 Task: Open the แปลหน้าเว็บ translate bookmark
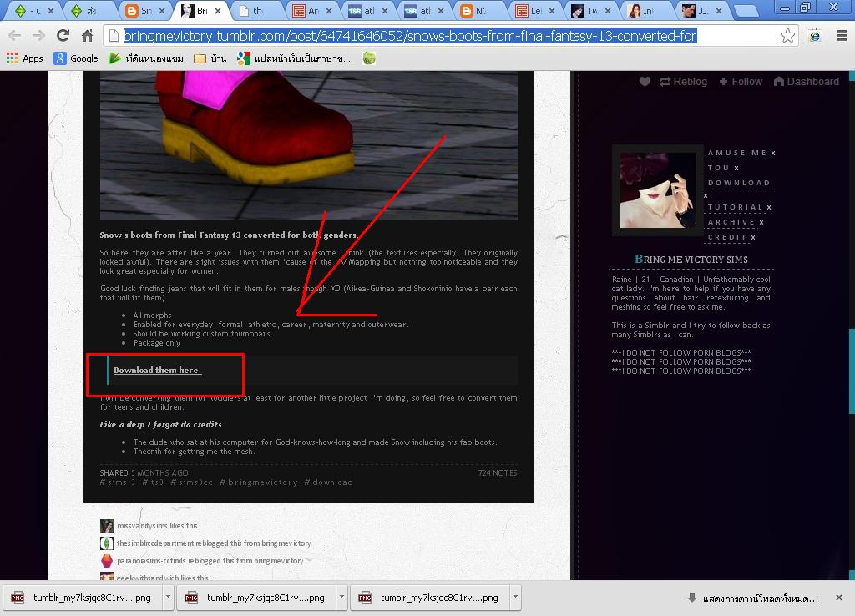point(294,58)
